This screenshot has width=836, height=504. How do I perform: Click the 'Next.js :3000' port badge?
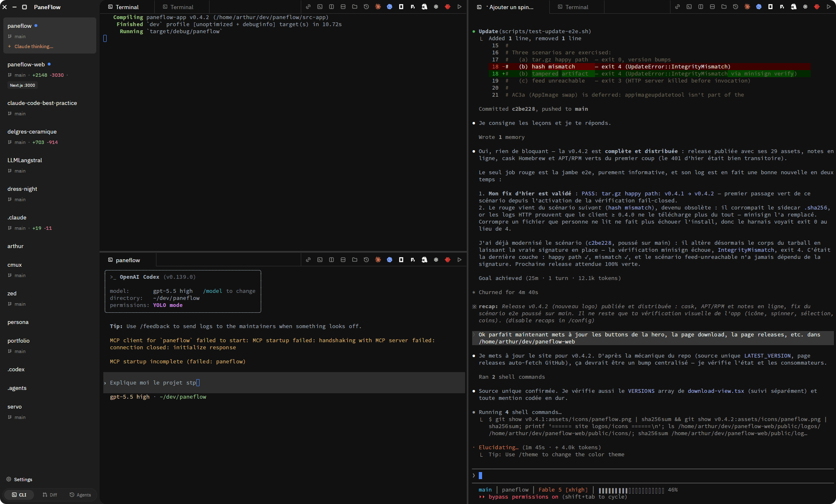22,85
